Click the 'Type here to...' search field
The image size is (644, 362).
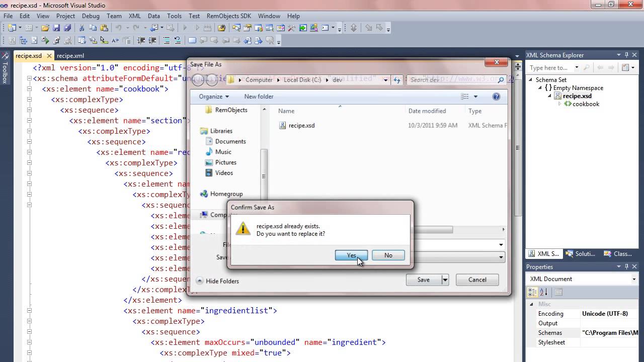[551, 67]
